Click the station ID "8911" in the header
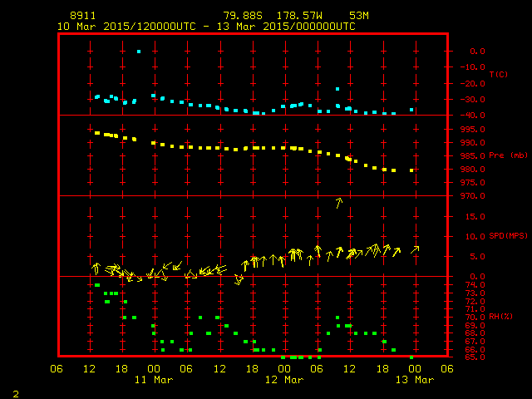Viewport: 532px width, 399px height. click(83, 16)
